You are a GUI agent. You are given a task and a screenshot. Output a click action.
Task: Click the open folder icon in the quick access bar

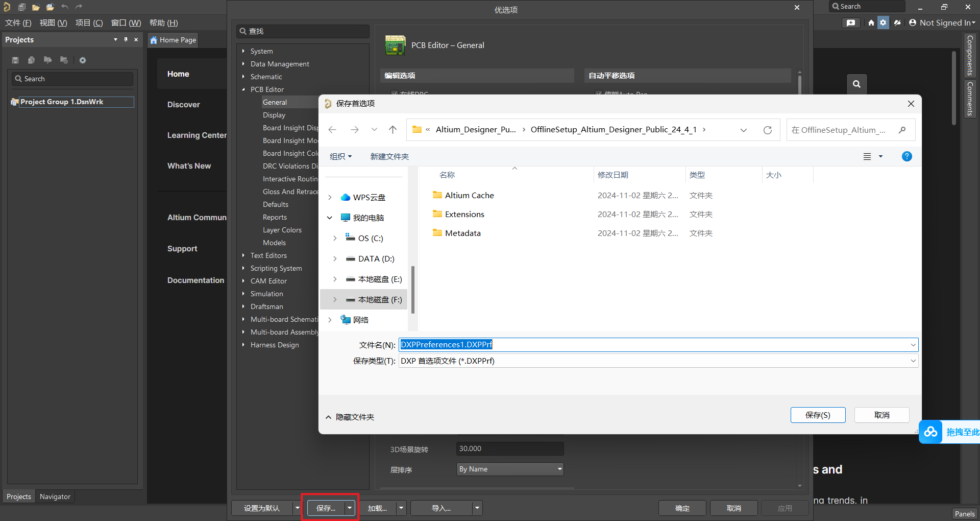coord(36,7)
